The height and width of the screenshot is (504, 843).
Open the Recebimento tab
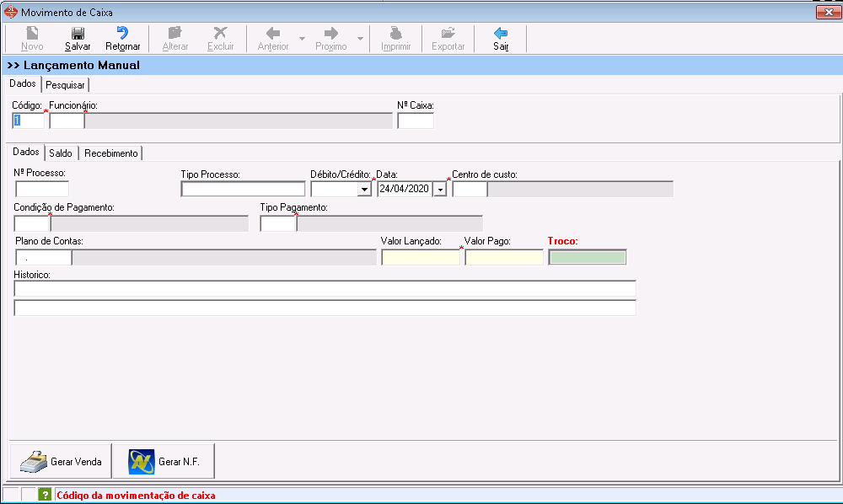point(111,153)
